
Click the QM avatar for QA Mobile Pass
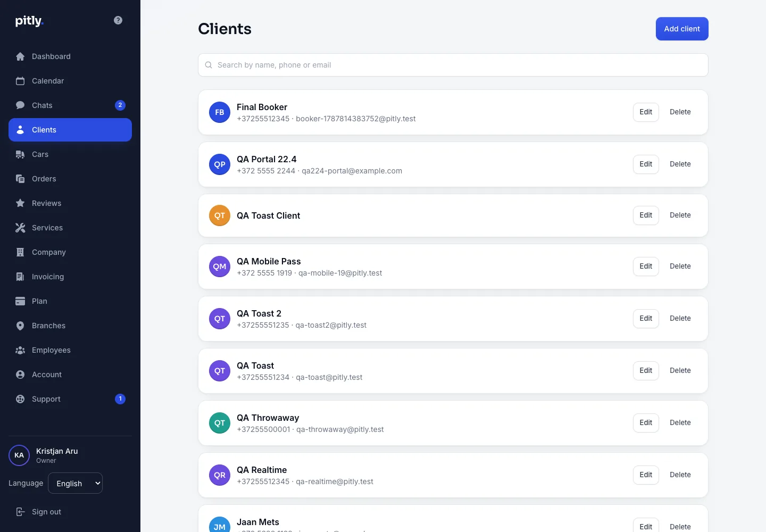(x=220, y=267)
